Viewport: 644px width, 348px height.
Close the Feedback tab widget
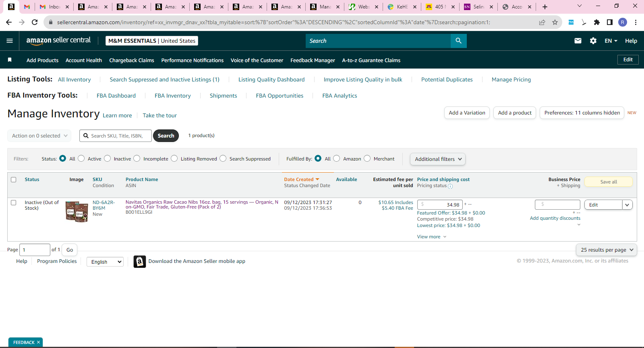pos(39,342)
